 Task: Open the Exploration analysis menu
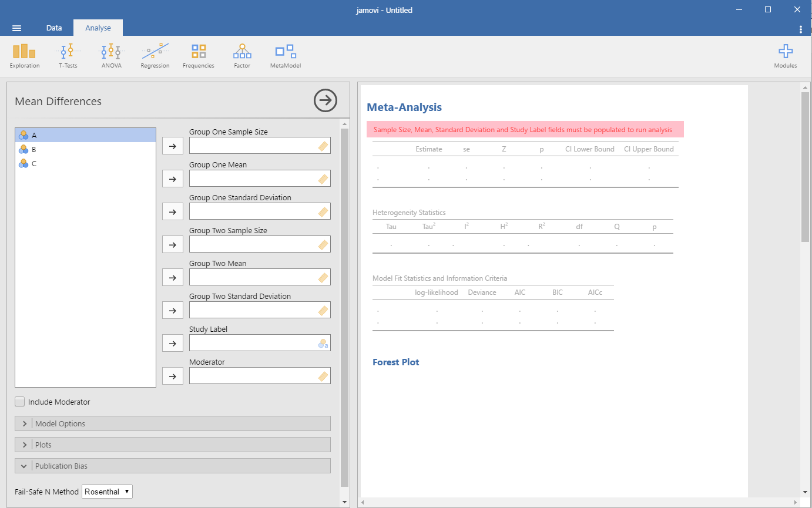(x=25, y=56)
